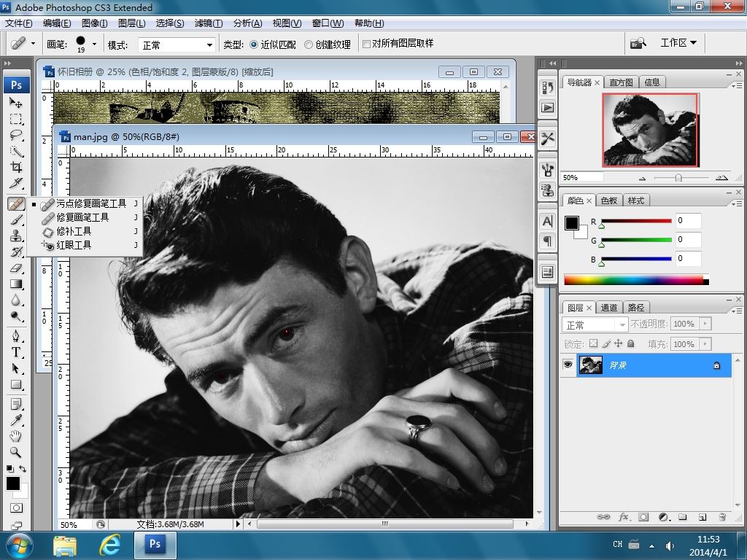Switch to the 通道 tab

click(610, 308)
